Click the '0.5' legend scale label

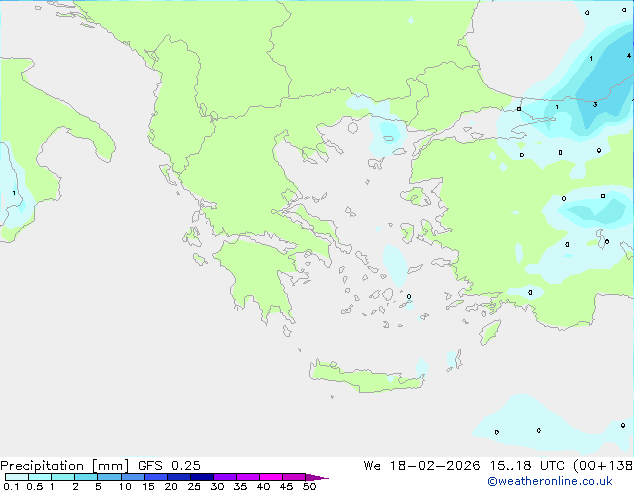pyautogui.click(x=35, y=486)
